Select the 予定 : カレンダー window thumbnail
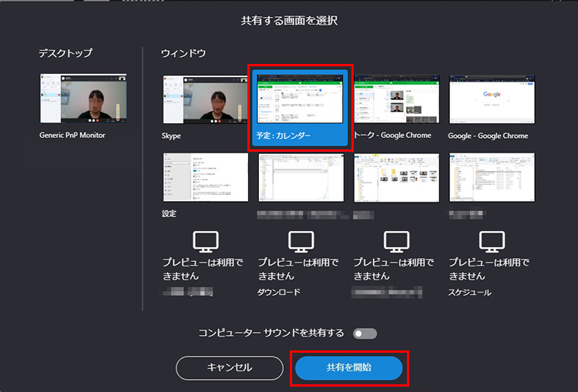578x392 pixels. 301,99
